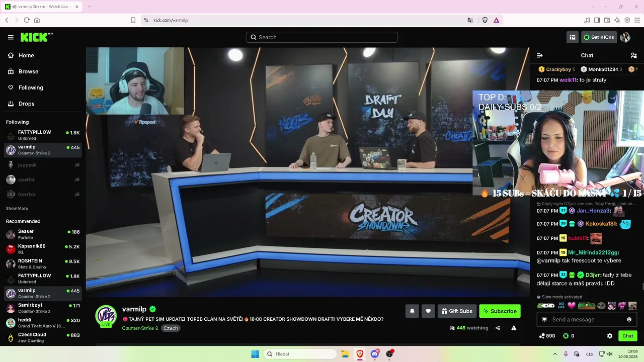Open Seaser Fortnite recommended channel
This screenshot has width=644, height=362.
click(43, 234)
